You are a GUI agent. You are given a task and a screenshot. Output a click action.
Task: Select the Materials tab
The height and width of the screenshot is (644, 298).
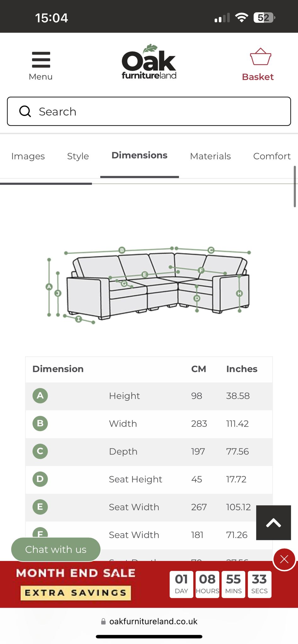click(210, 156)
